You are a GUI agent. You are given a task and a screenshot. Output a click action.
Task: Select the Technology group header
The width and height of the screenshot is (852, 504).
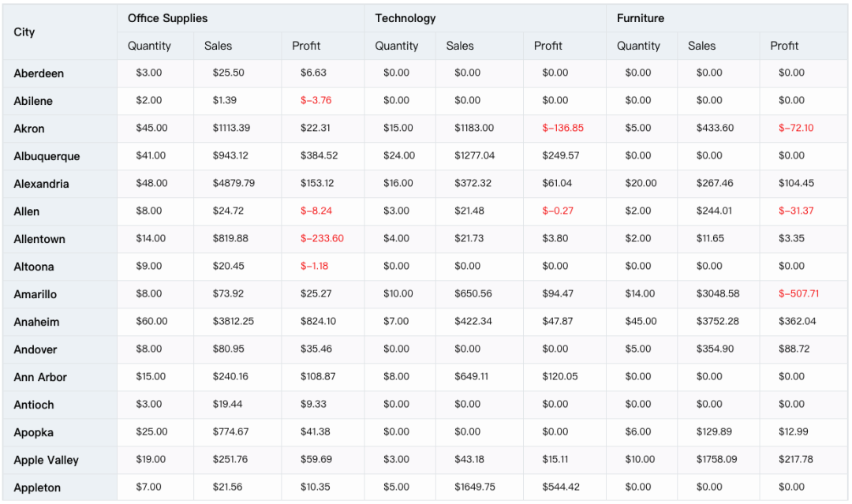pos(405,18)
